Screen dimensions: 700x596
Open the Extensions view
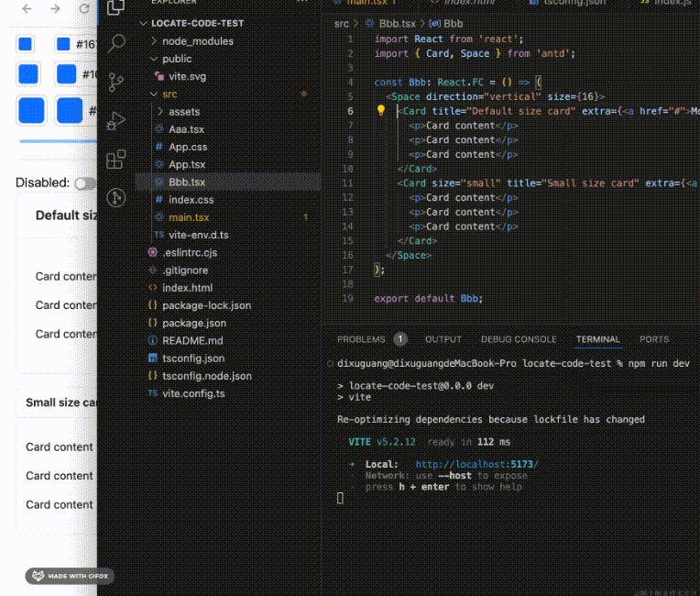[x=116, y=160]
